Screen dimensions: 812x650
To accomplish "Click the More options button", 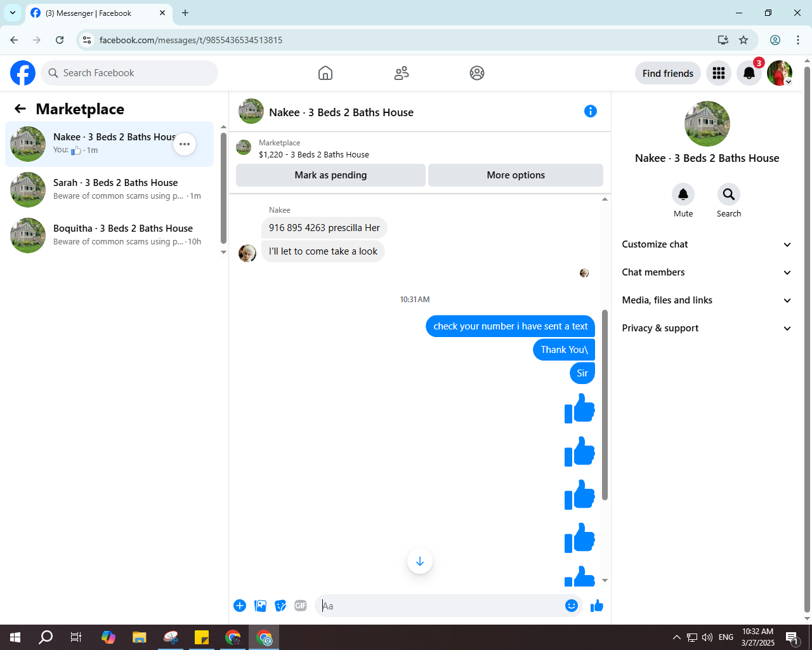I will [x=516, y=175].
